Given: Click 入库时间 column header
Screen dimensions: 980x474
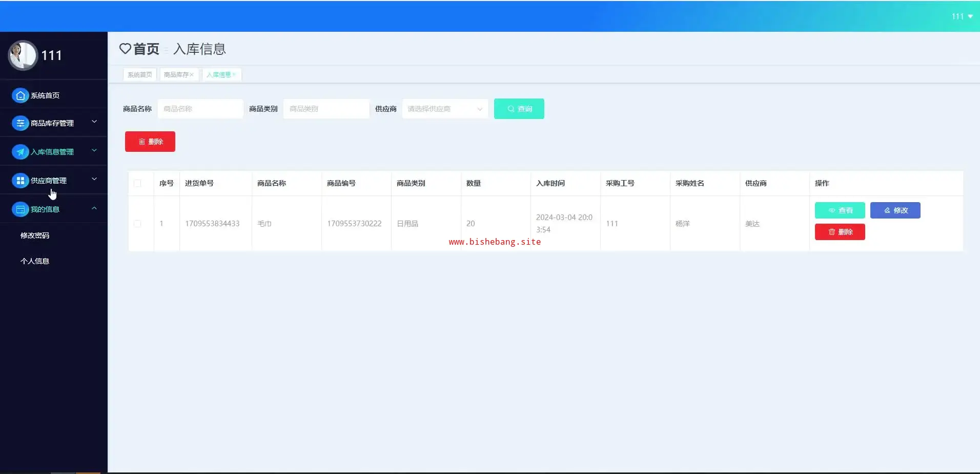Looking at the screenshot, I should pyautogui.click(x=550, y=183).
